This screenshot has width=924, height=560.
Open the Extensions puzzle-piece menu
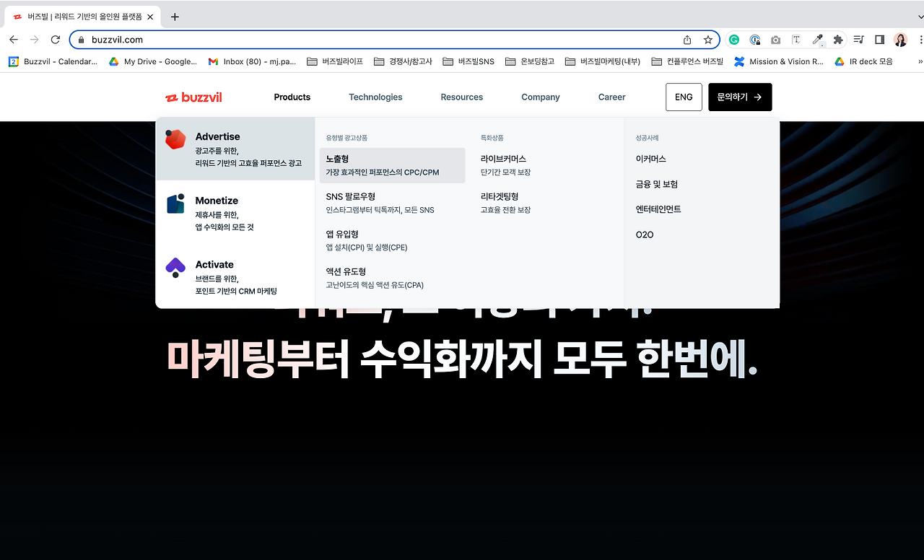coord(837,40)
